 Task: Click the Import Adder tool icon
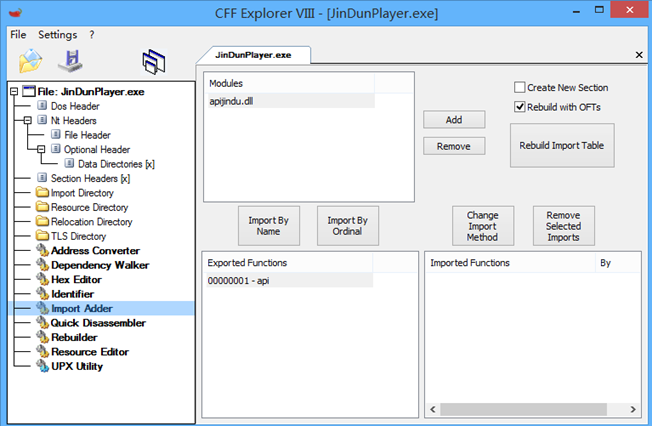[x=42, y=308]
